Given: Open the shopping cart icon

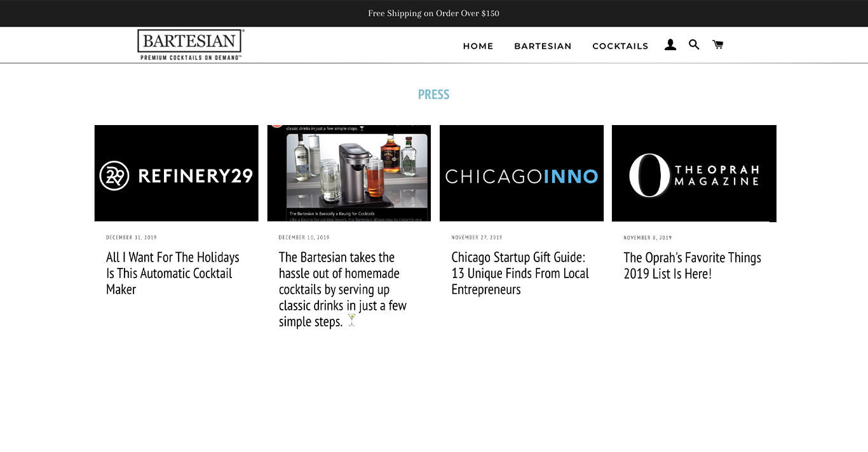Looking at the screenshot, I should (x=718, y=44).
